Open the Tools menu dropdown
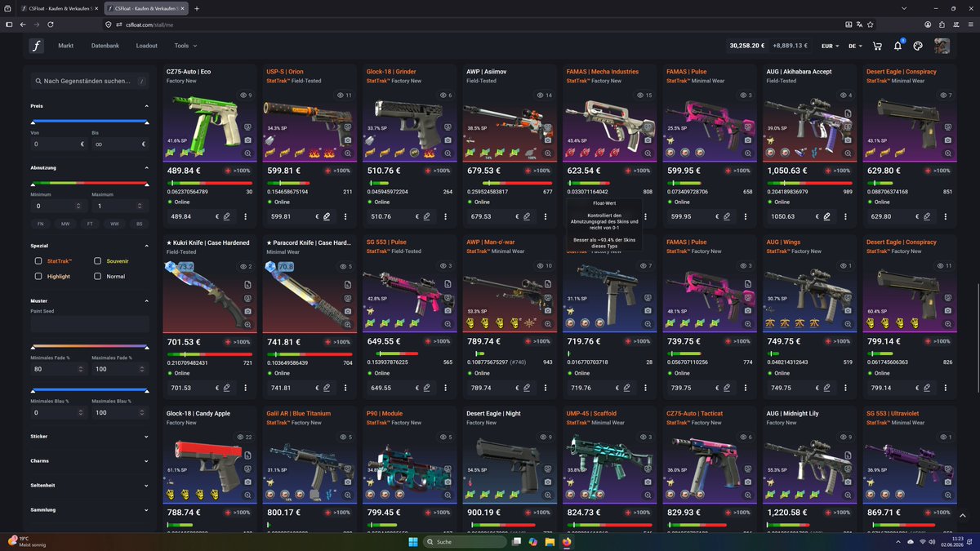This screenshot has height=551, width=980. point(185,46)
